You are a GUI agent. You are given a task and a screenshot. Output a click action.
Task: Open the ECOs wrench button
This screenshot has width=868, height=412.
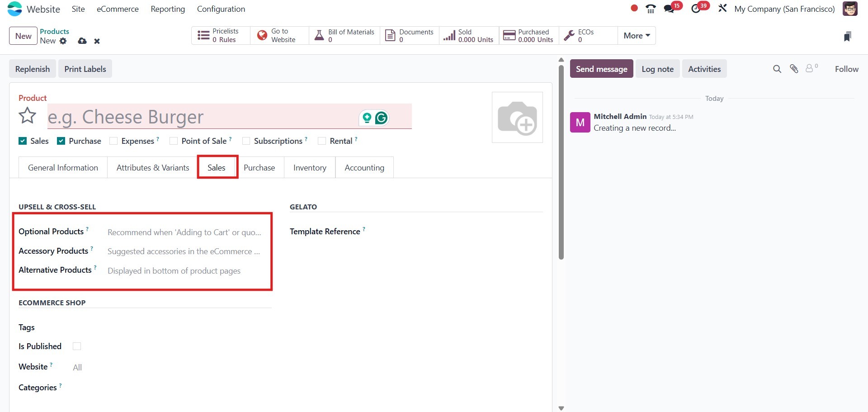588,35
